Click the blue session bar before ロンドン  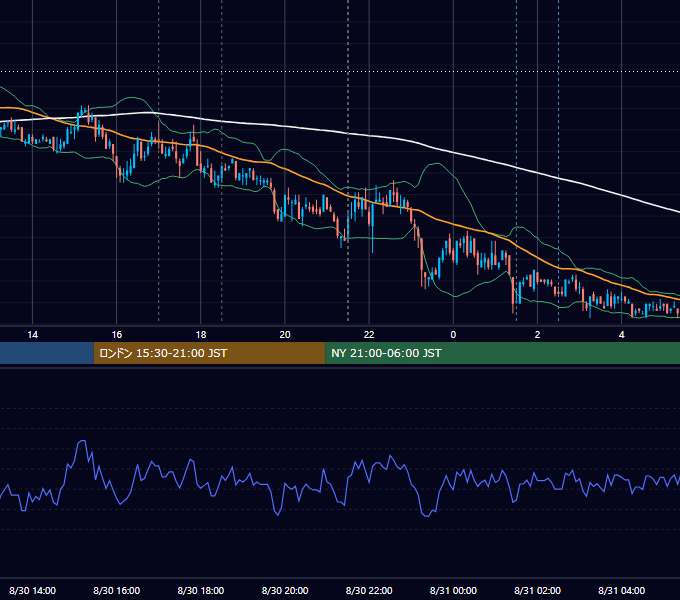tap(47, 353)
